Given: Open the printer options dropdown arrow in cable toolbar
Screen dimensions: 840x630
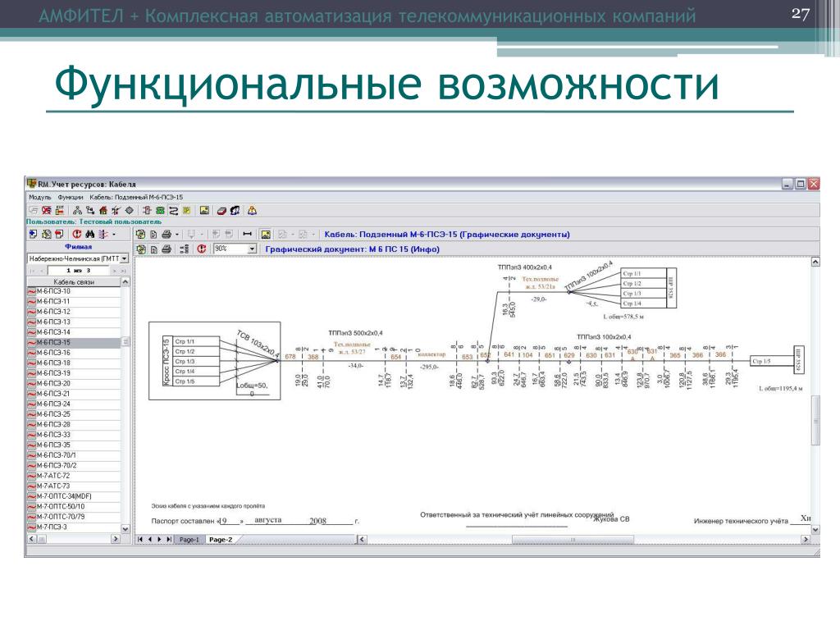Looking at the screenshot, I should coord(176,234).
